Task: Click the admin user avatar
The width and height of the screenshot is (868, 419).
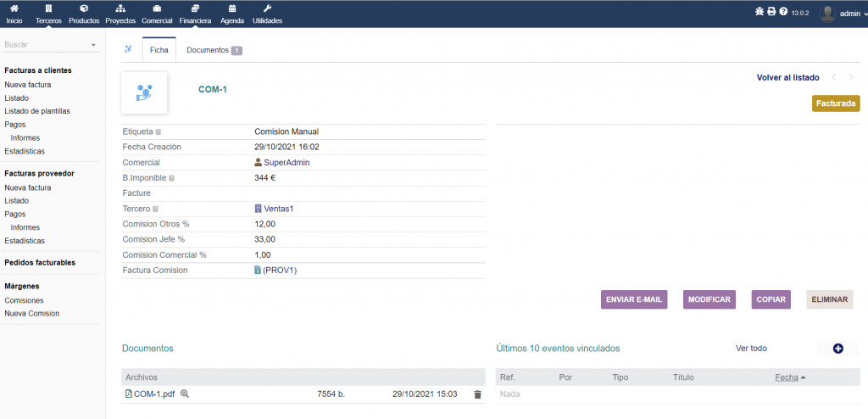Action: pyautogui.click(x=827, y=14)
